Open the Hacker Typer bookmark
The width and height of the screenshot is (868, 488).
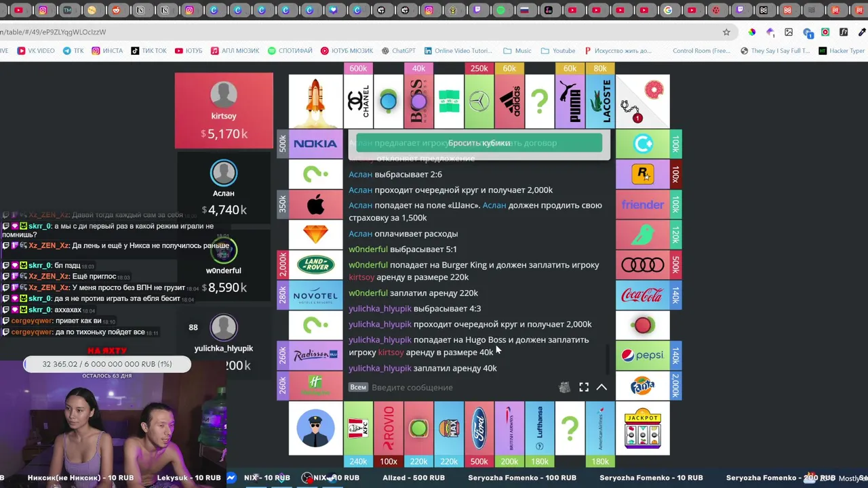click(x=842, y=51)
